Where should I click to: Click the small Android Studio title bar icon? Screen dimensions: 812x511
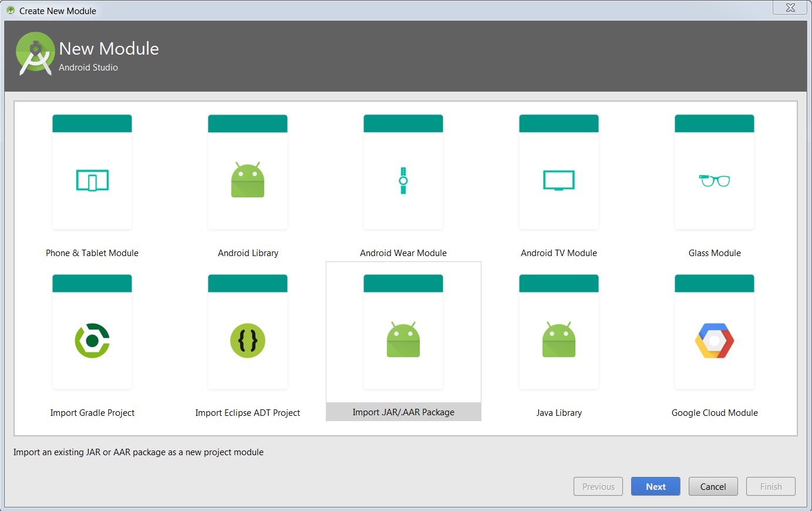coord(11,11)
